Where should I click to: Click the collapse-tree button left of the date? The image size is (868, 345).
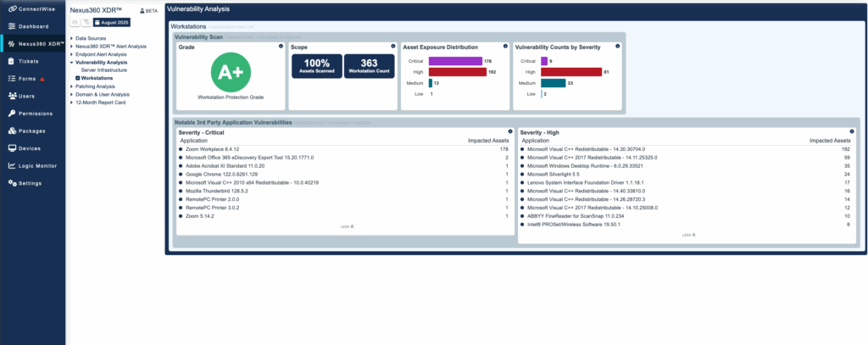click(x=86, y=22)
